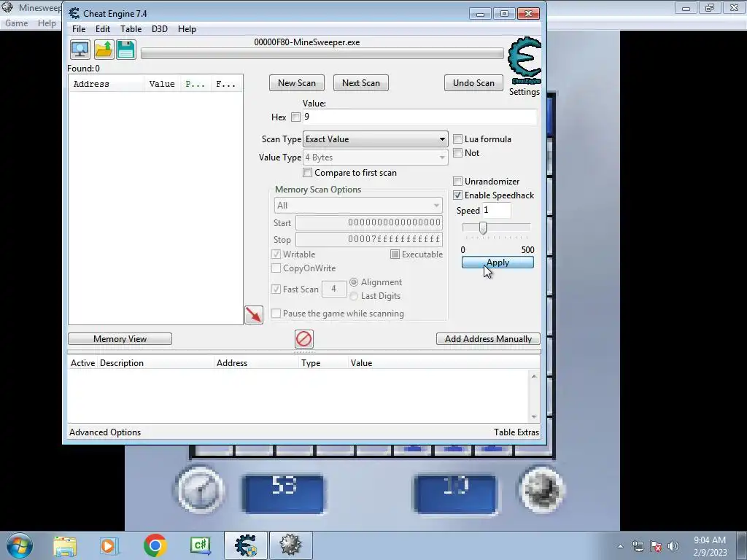Open Memory View
This screenshot has height=560, width=747.
pos(120,339)
